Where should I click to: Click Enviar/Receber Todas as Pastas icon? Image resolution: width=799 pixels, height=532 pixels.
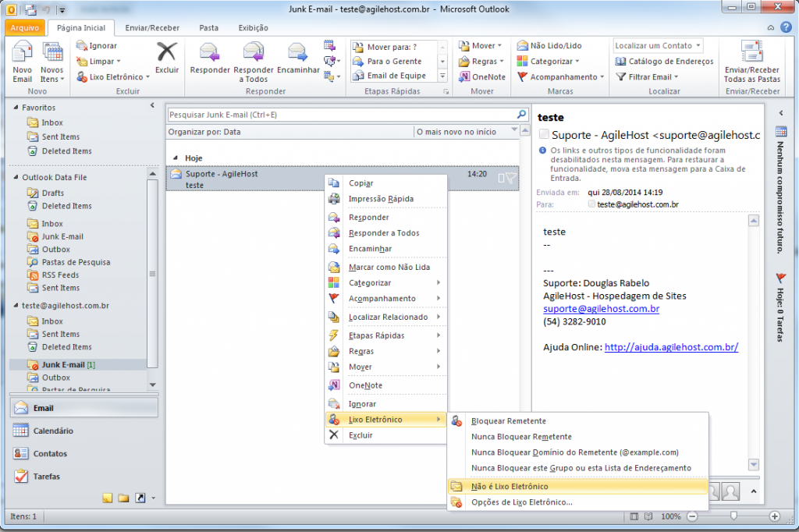[752, 62]
